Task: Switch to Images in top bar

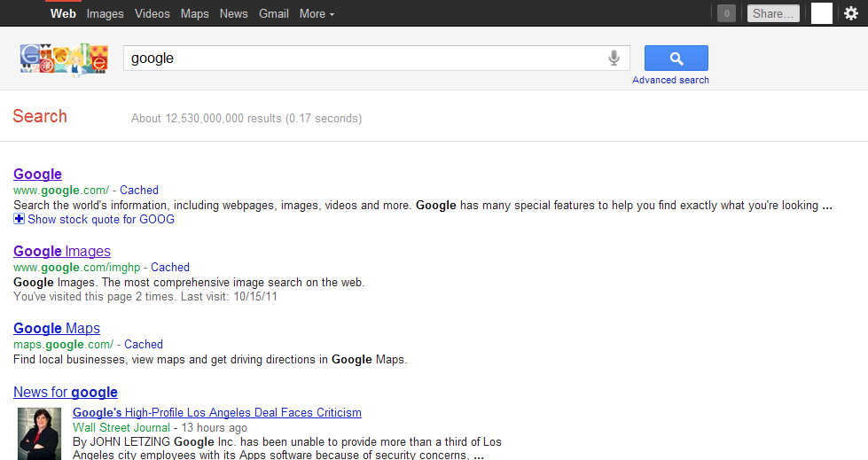Action: 106,14
